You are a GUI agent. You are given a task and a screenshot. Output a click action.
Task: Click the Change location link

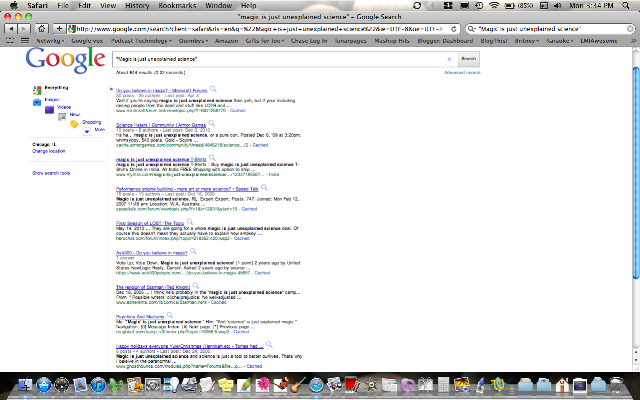pos(49,151)
